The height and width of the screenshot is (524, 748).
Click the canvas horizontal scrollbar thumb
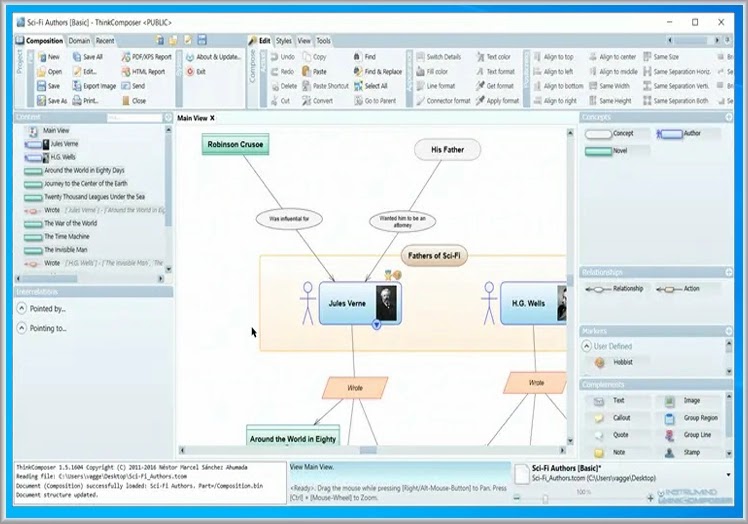[368, 450]
